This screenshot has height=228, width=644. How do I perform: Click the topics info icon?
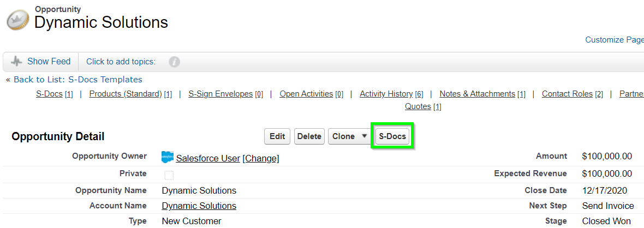pyautogui.click(x=175, y=62)
